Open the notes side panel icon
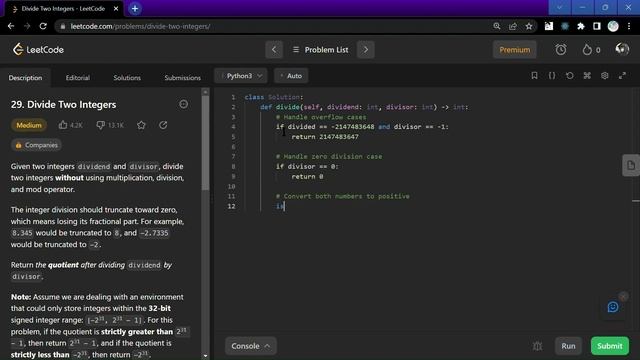This screenshot has height=360, width=640. coord(631,165)
